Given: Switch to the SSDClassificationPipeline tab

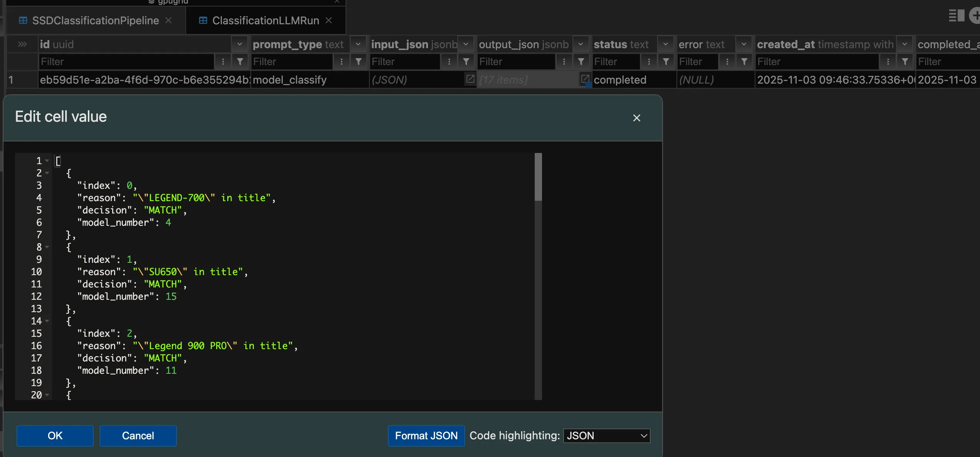Looking at the screenshot, I should [x=95, y=20].
